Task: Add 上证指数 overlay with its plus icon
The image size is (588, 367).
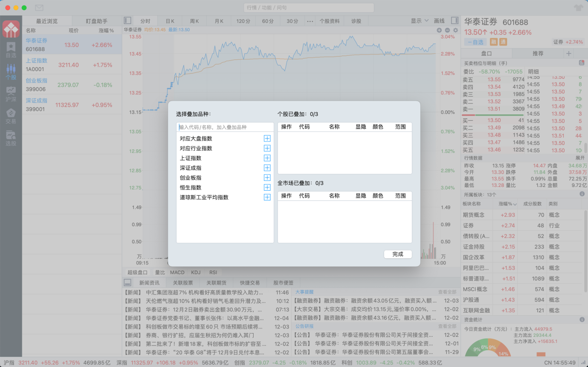Action: click(267, 158)
